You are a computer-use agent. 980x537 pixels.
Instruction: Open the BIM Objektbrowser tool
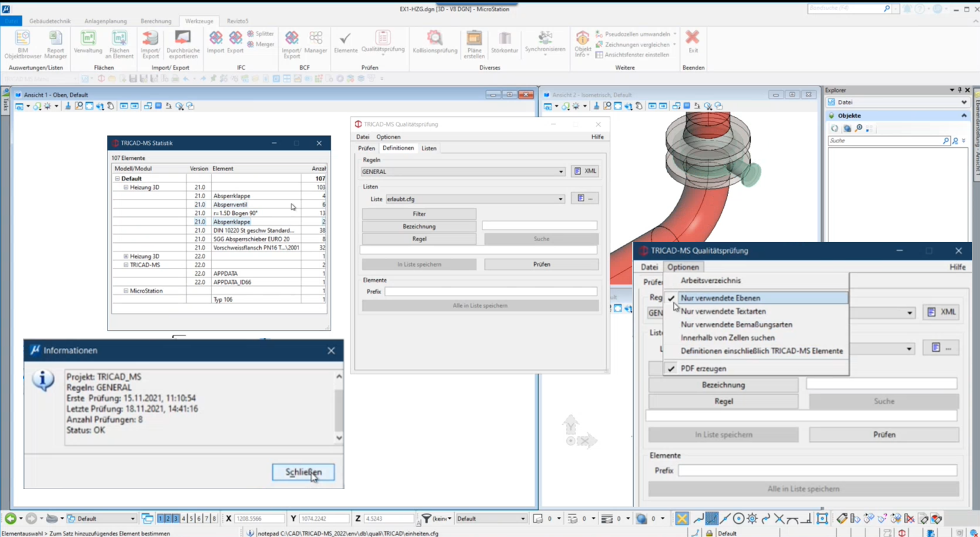pyautogui.click(x=23, y=45)
